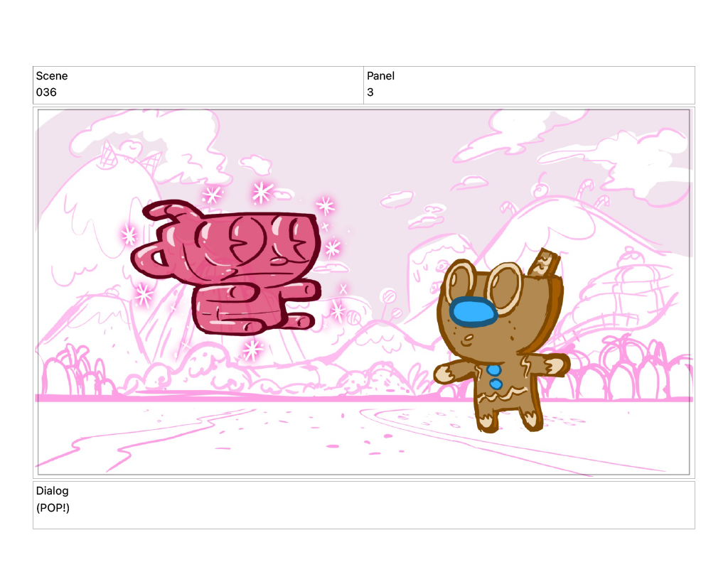Click the gingerbread bear's lower blue button
This screenshot has height=562, width=728.
pos(496,384)
